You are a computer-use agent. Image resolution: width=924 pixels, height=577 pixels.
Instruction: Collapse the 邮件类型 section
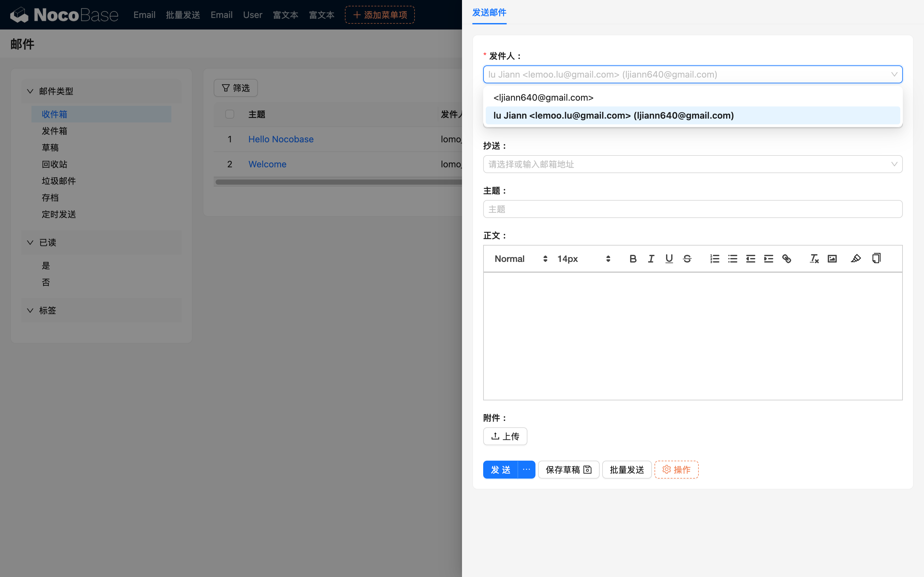[30, 91]
